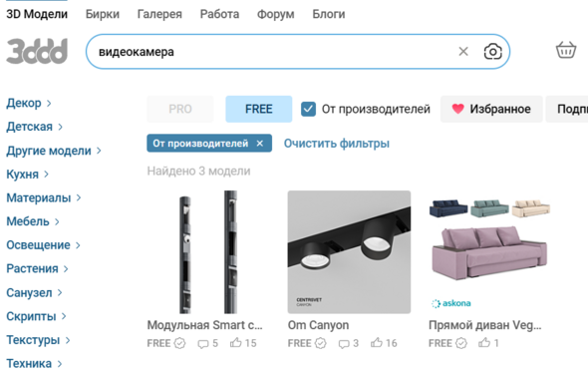Viewport: 588px width, 373px height.
Task: Open comments icon on Модульная Smart model
Action: tap(203, 344)
